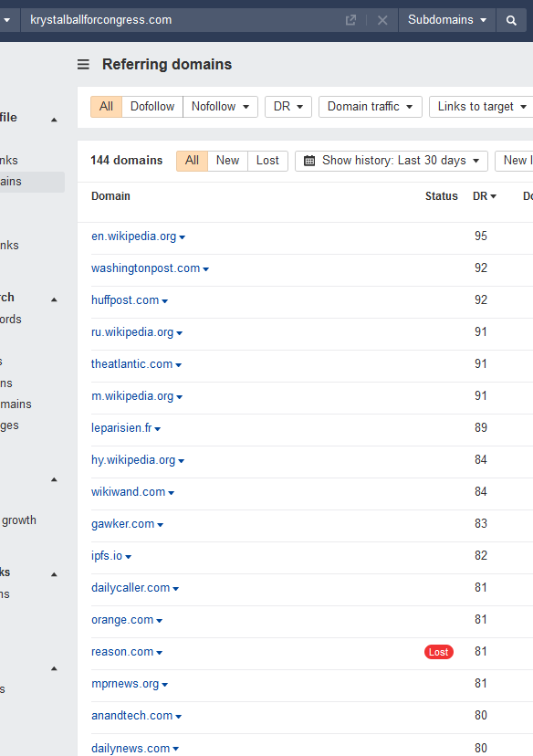This screenshot has width=533, height=756.
Task: Open the DR filter dropdown
Action: pyautogui.click(x=288, y=107)
